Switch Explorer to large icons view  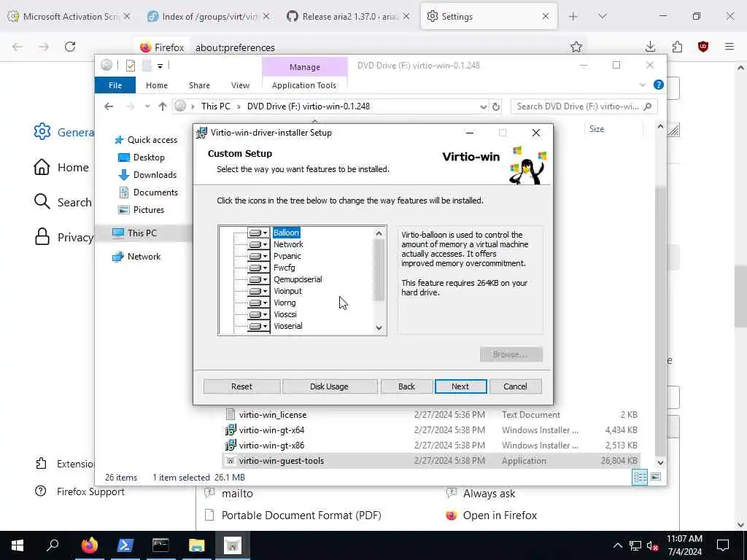656,477
